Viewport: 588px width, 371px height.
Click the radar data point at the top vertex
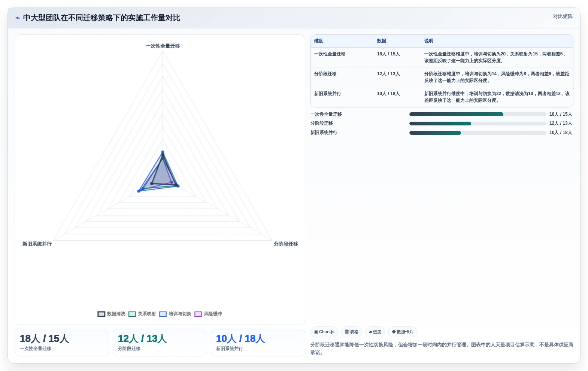click(163, 152)
